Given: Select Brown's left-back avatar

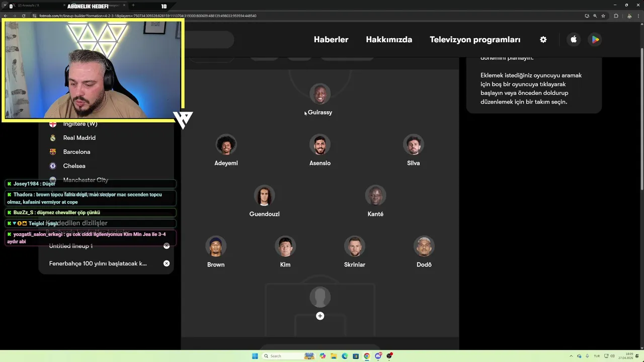Looking at the screenshot, I should tap(216, 246).
